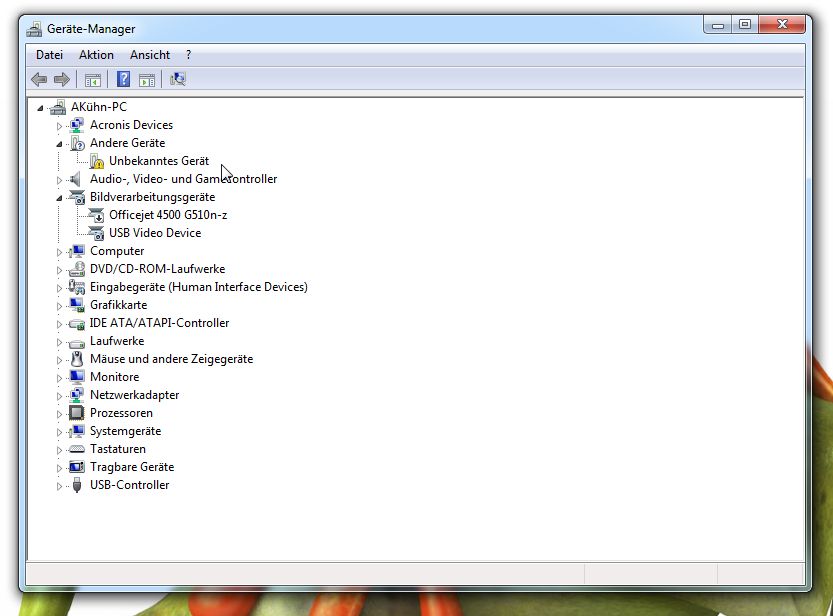The width and height of the screenshot is (833, 616).
Task: Collapse the AKühn-PC root node
Action: pos(40,108)
